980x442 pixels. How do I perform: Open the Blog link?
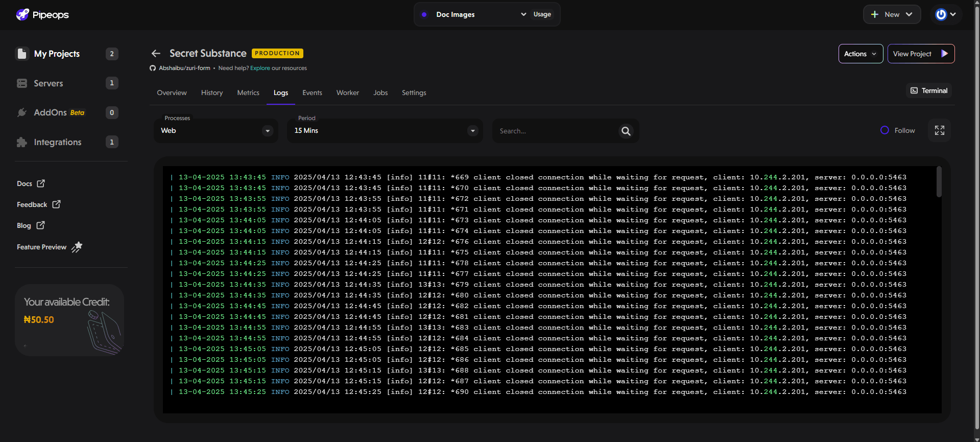[x=31, y=225]
